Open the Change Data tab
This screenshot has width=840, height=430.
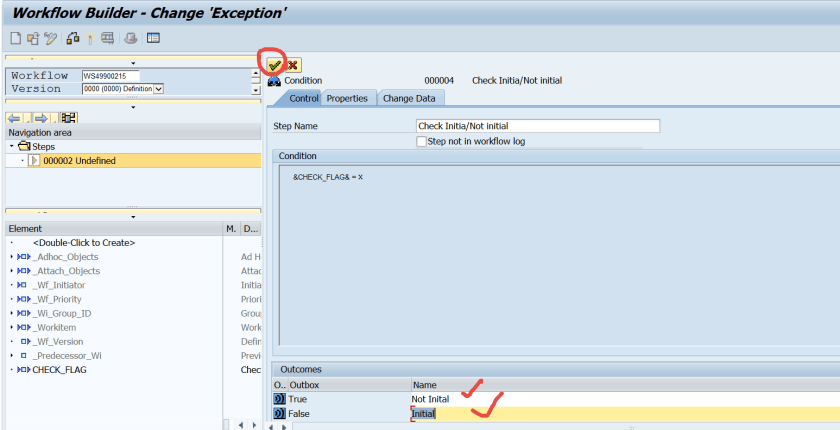tap(409, 99)
